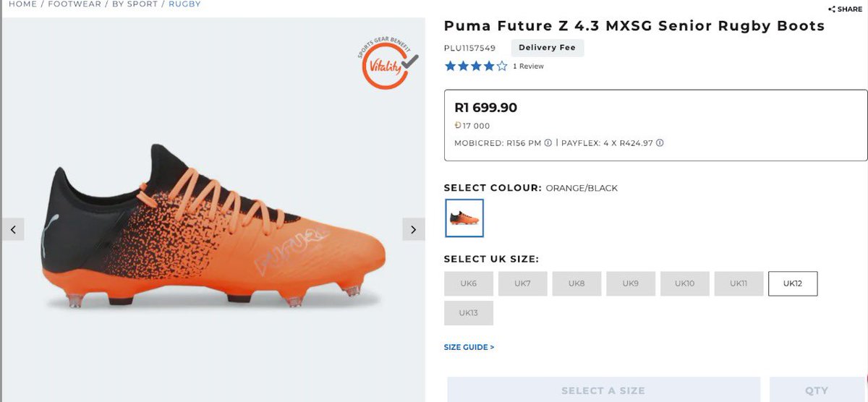Open the Share icon link

(845, 9)
